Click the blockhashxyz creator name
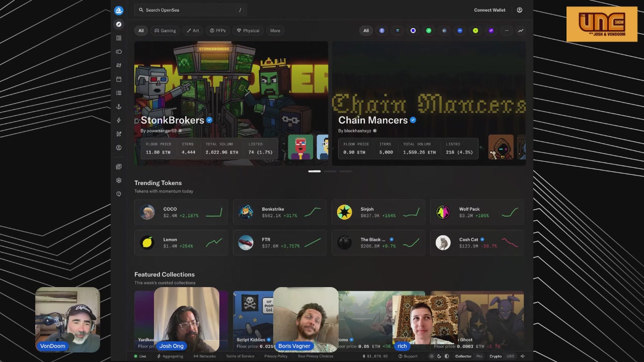 tap(358, 131)
